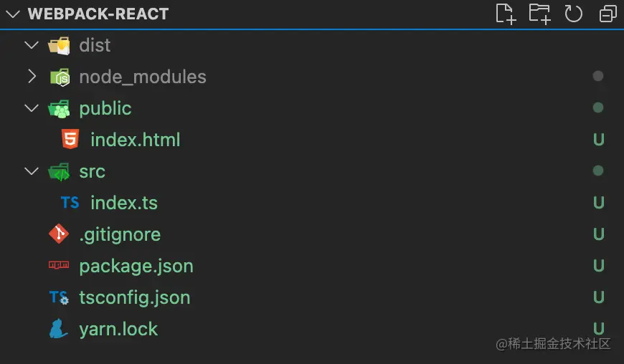This screenshot has height=364, width=624.
Task: Click the yarn cat icon
Action: point(59,329)
